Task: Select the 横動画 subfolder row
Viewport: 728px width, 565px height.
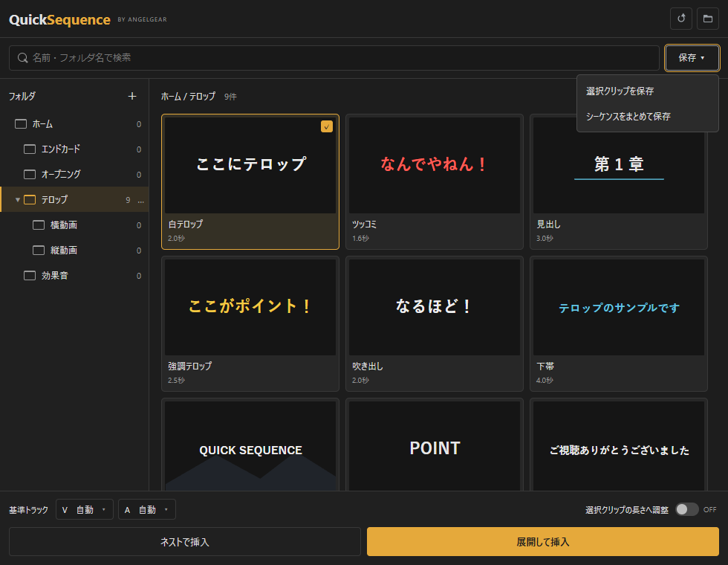Action: (74, 225)
